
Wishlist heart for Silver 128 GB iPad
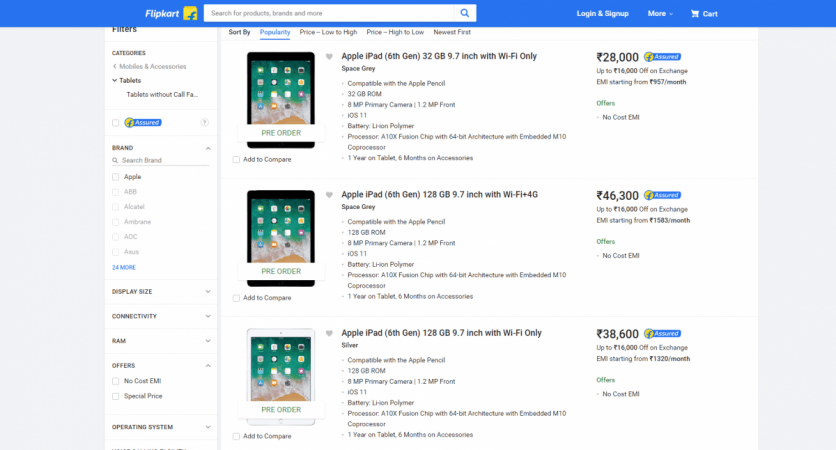click(329, 333)
